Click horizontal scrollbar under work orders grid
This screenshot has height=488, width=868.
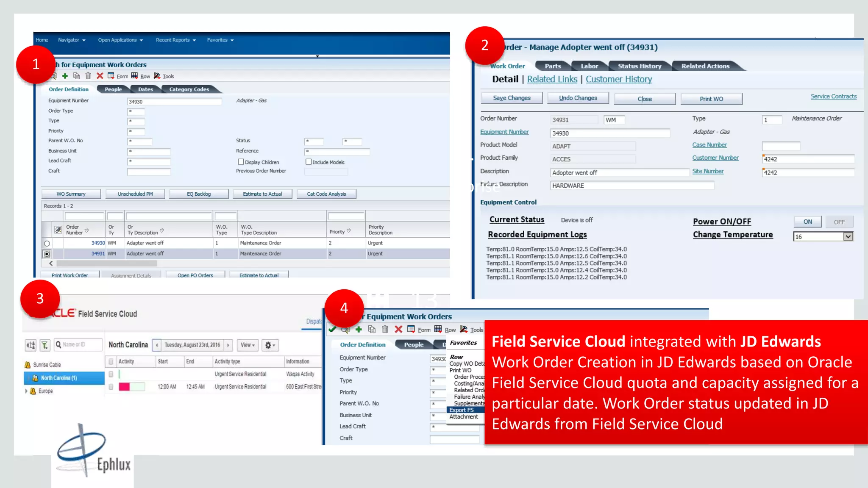tap(106, 263)
